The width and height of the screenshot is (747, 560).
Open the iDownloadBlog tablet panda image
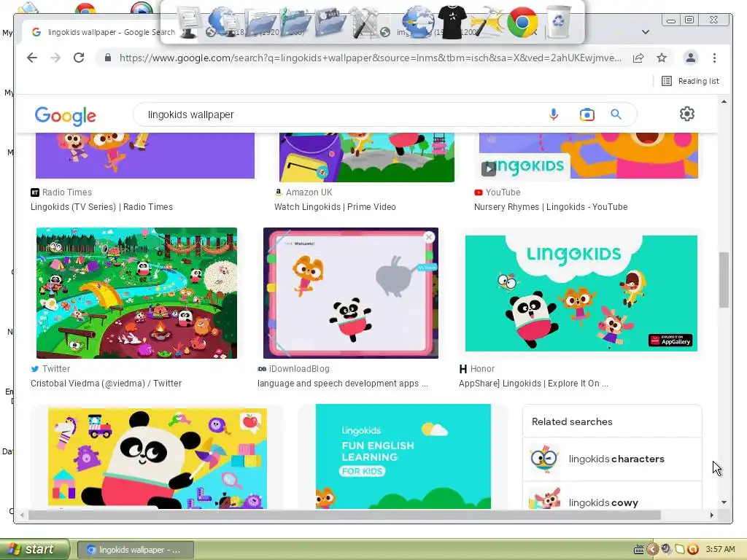[351, 293]
